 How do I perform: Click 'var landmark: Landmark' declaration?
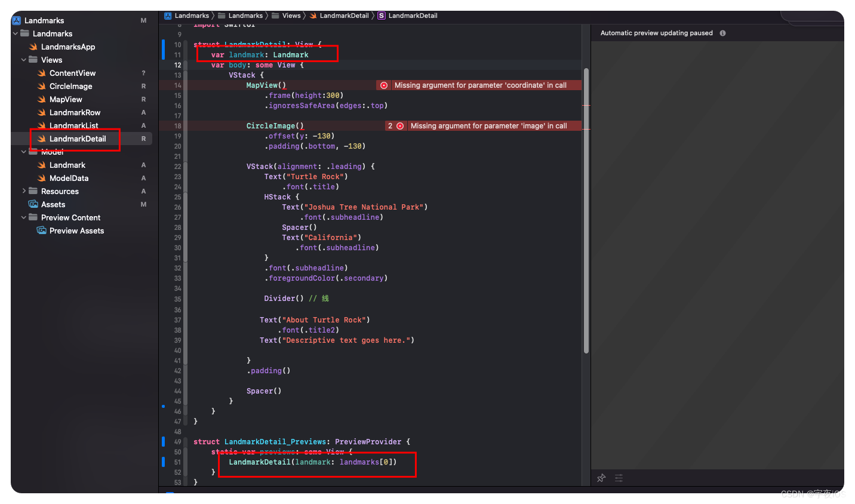click(260, 55)
